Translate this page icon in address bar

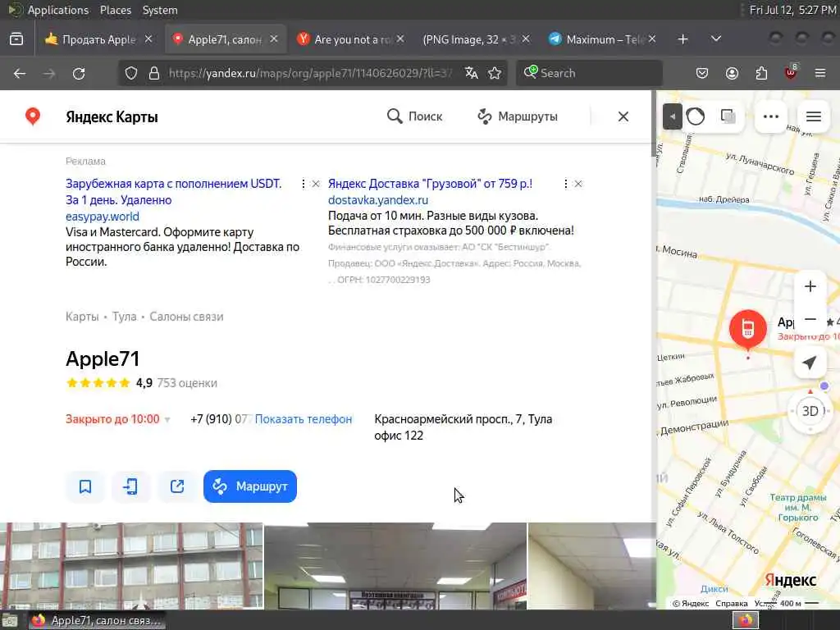point(472,73)
